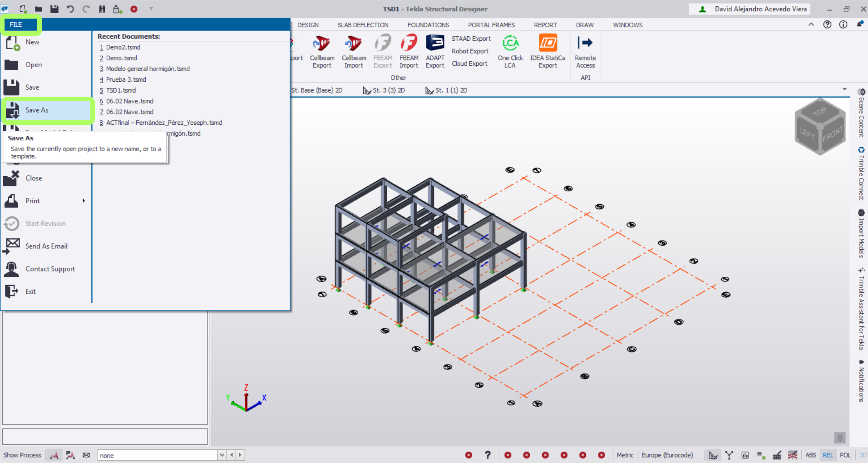Click Europe (Eurocode) design code in status bar
The height and width of the screenshot is (463, 868).
coord(667,455)
